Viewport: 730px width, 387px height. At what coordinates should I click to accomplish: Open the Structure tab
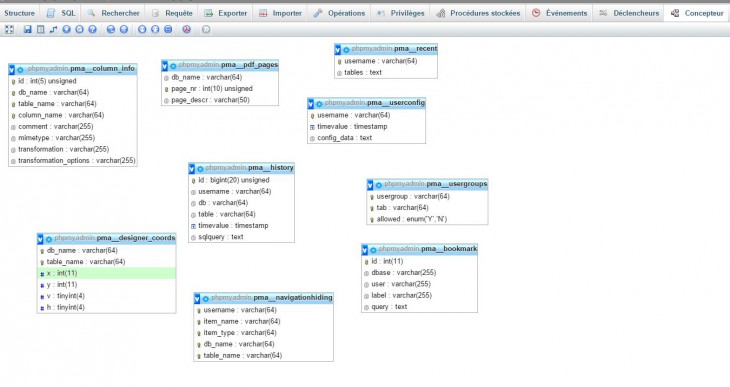(20, 13)
